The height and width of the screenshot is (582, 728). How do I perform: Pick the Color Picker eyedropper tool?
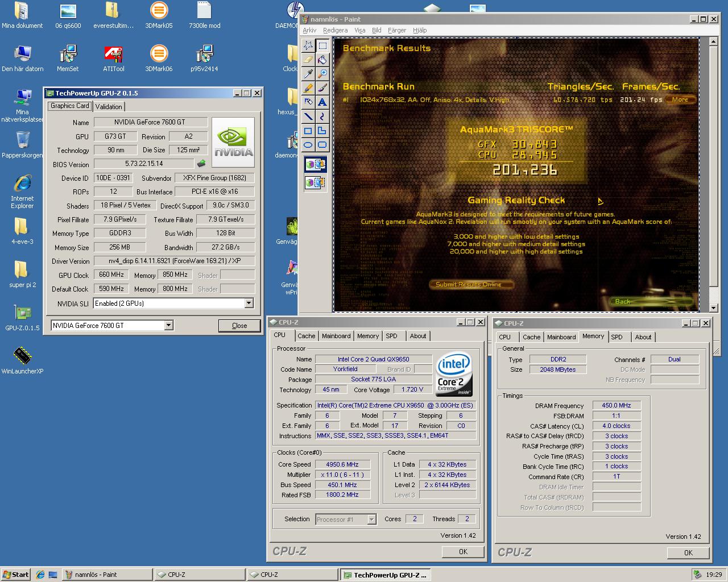(x=308, y=73)
